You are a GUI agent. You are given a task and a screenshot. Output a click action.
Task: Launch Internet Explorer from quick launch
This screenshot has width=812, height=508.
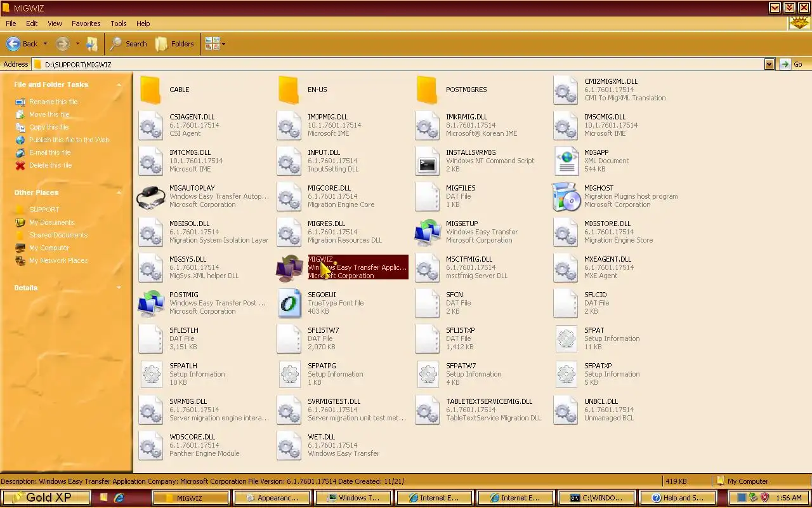[x=118, y=498]
